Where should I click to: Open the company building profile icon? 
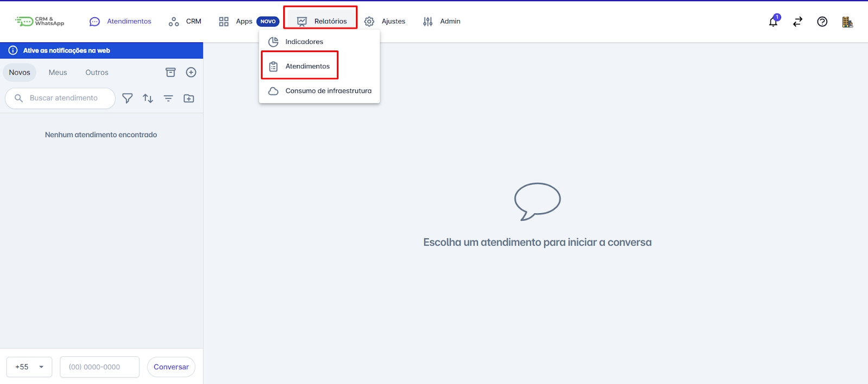coord(847,22)
